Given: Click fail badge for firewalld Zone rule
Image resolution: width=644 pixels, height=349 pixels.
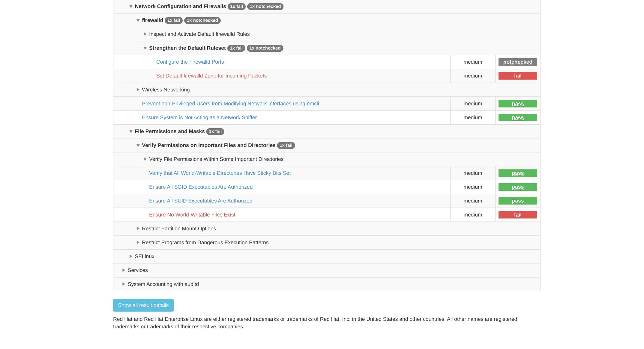Looking at the screenshot, I should tap(517, 76).
